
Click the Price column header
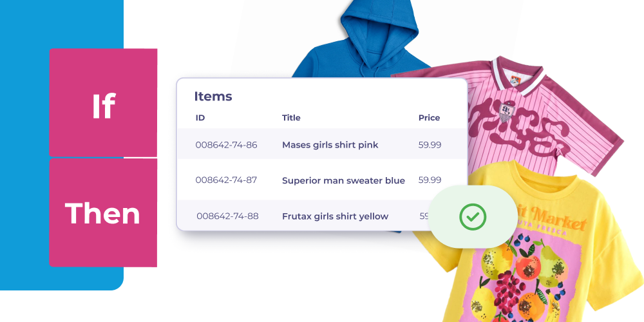(x=429, y=118)
